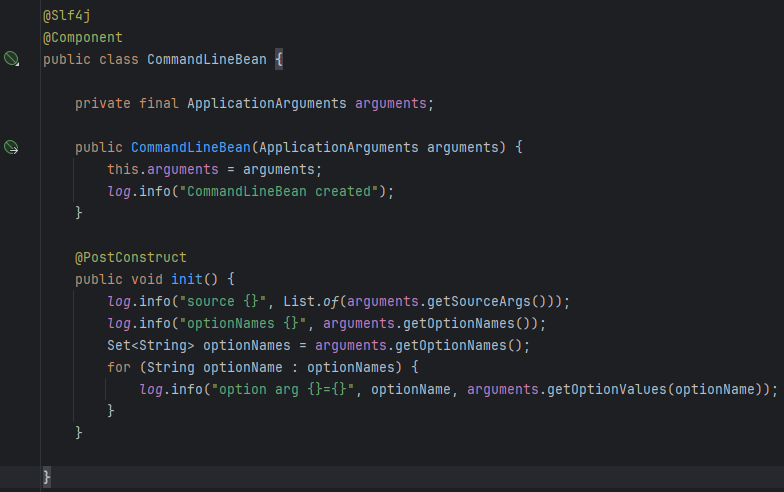
Task: Click the 'final' keyword in the field declaration
Action: pyautogui.click(x=158, y=104)
